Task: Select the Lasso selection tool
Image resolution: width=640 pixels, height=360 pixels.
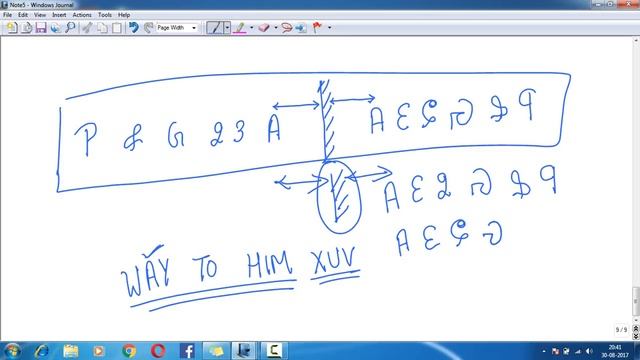Action: [287, 28]
